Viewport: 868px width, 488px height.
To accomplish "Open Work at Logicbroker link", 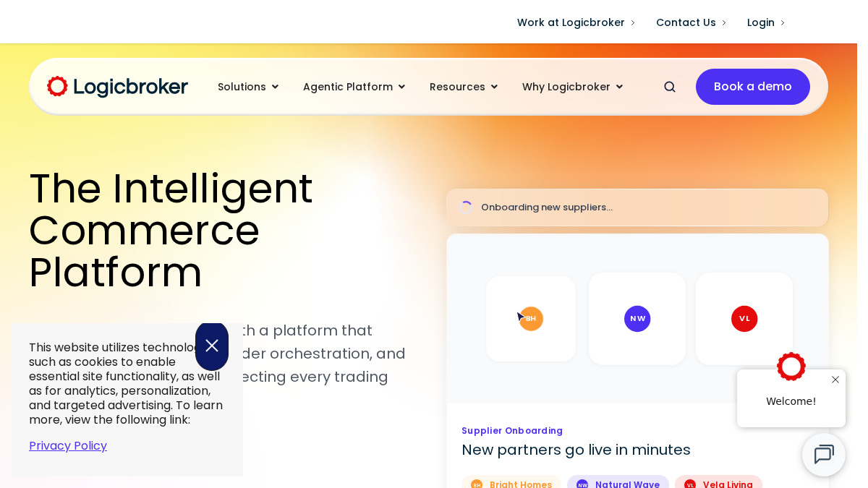I will pyautogui.click(x=576, y=22).
